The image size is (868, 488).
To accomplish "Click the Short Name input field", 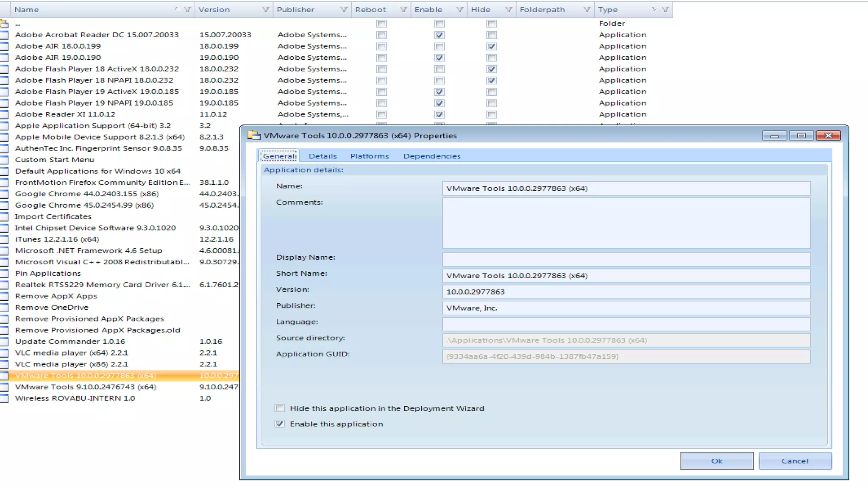I will pyautogui.click(x=626, y=276).
